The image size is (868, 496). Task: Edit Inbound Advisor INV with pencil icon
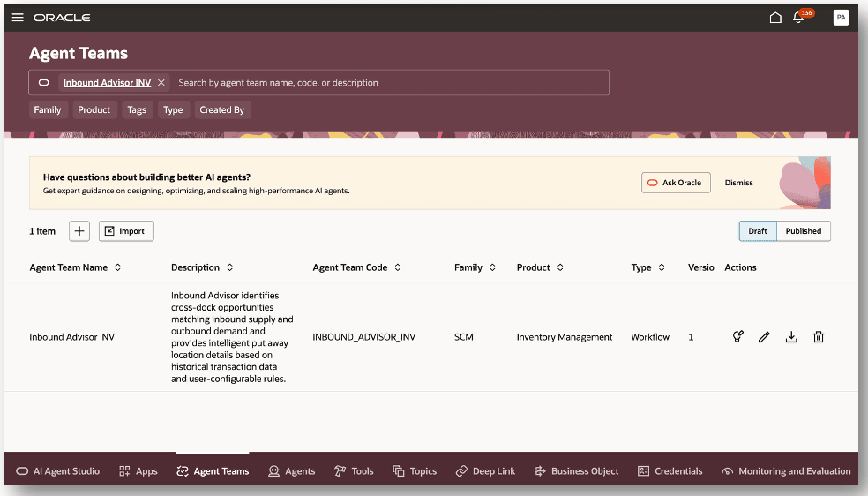[x=764, y=336]
